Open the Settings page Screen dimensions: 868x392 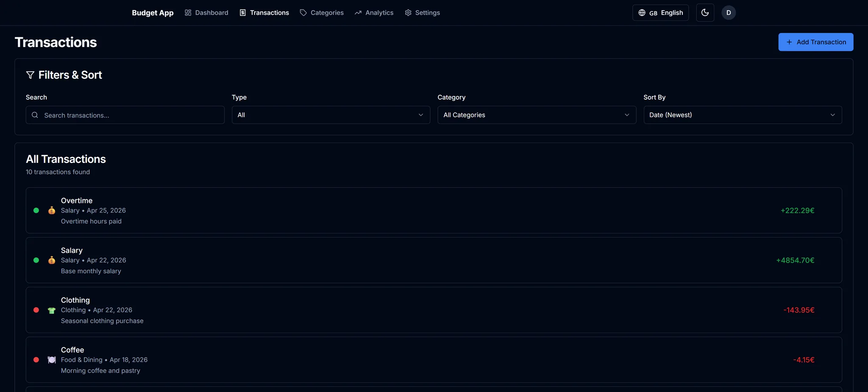pyautogui.click(x=423, y=13)
